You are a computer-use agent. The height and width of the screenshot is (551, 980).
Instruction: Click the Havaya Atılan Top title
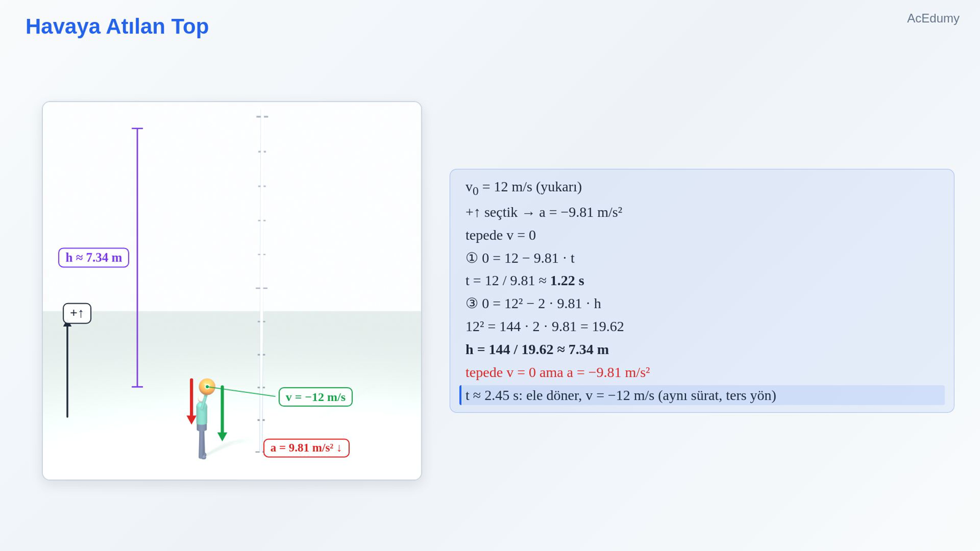[x=117, y=26]
